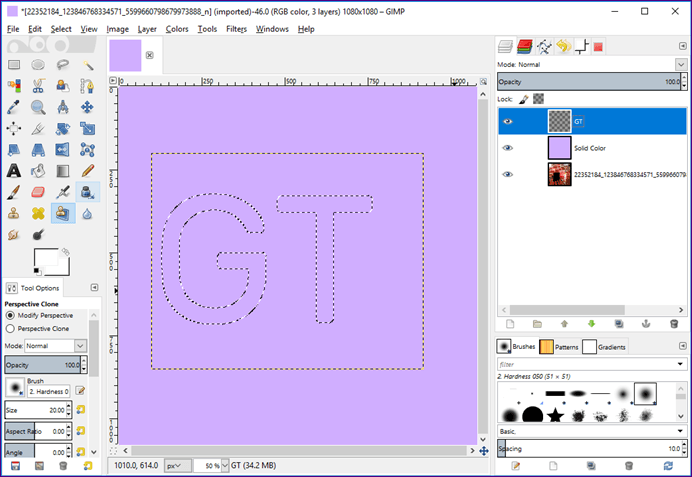Open the Undo History tab
692x477 pixels.
click(564, 46)
